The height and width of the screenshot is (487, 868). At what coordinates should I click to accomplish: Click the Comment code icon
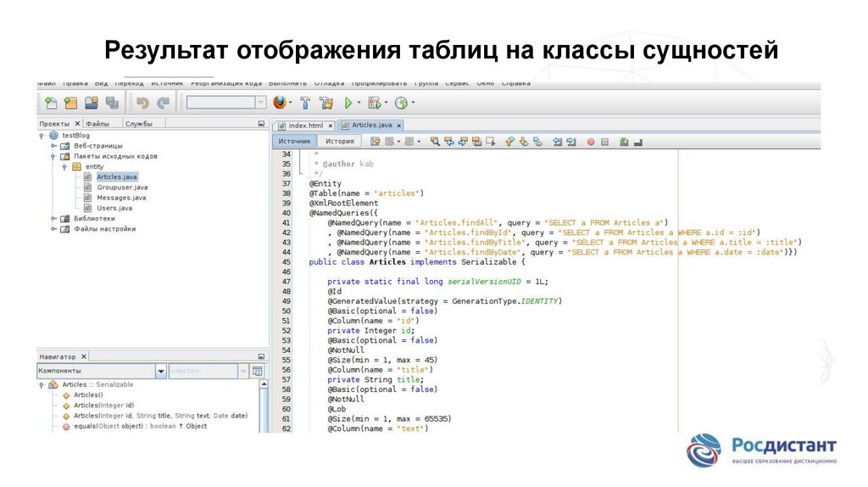[624, 142]
